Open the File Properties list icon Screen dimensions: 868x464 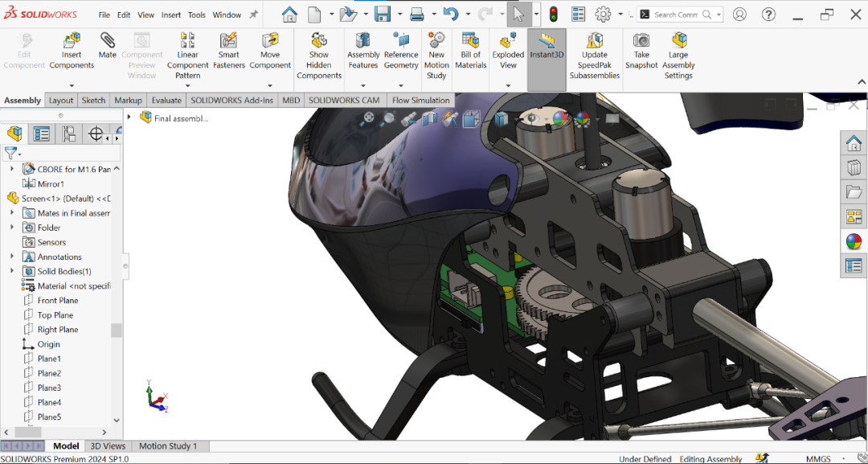click(578, 14)
